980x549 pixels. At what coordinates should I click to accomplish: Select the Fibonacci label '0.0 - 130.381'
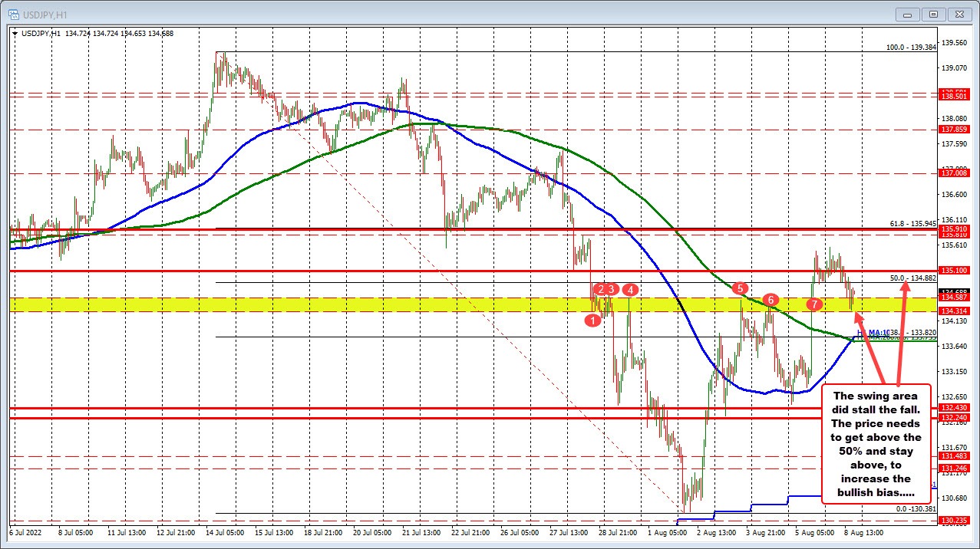[x=916, y=508]
